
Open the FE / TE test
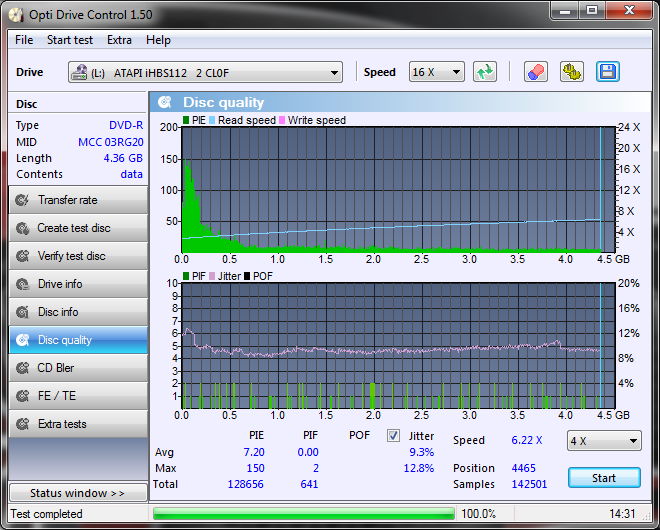pos(78,396)
